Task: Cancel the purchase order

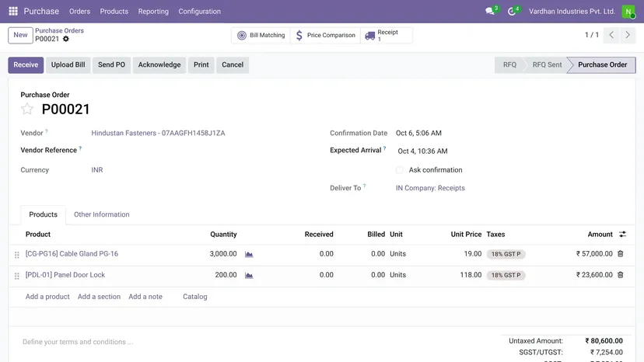Action: [x=233, y=64]
